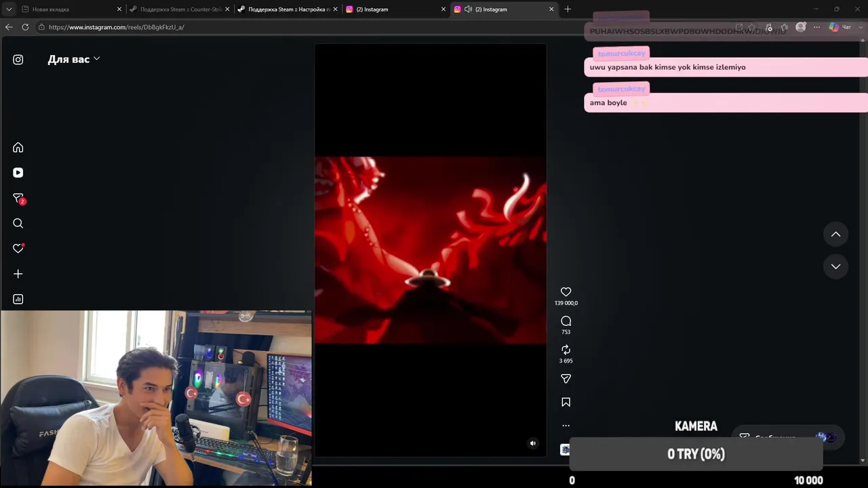This screenshot has height=488, width=868.
Task: Open Instagram direct messages in sidebar
Action: click(18, 198)
